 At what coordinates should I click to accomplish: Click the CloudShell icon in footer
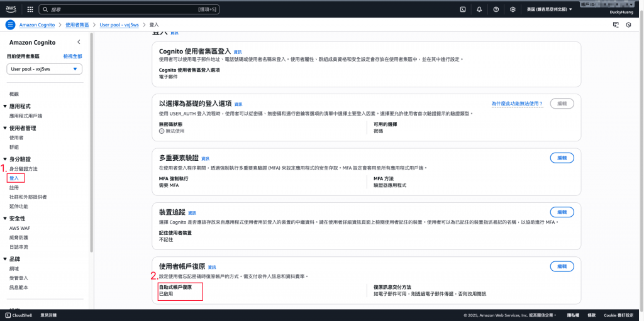coord(8,315)
